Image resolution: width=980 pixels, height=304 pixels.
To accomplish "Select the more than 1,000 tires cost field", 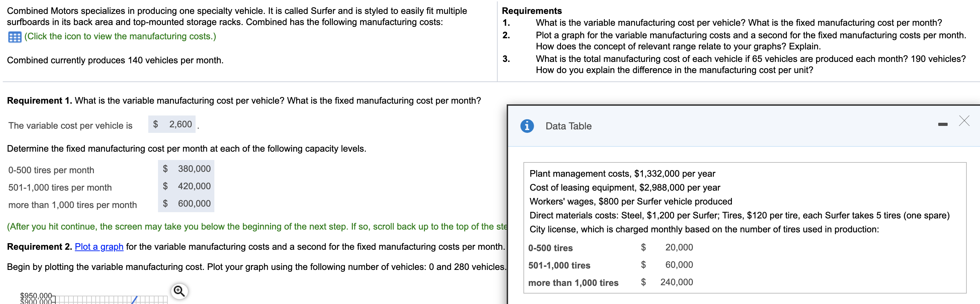I will 186,204.
